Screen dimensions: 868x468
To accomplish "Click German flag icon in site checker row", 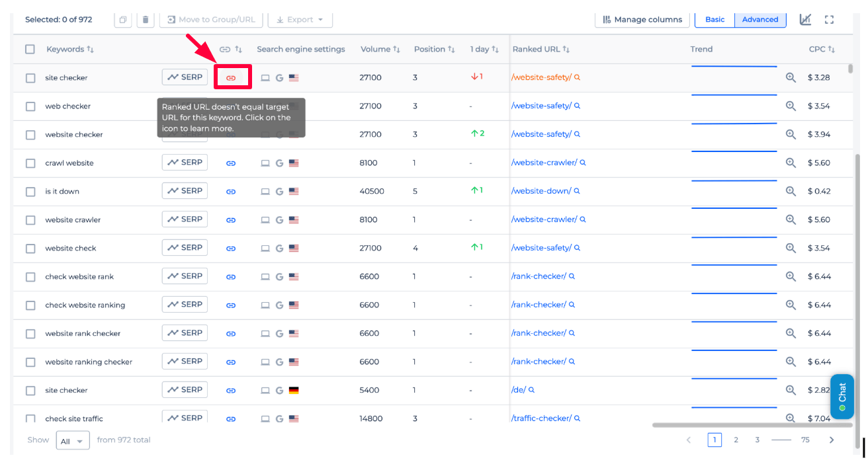I will click(x=294, y=391).
